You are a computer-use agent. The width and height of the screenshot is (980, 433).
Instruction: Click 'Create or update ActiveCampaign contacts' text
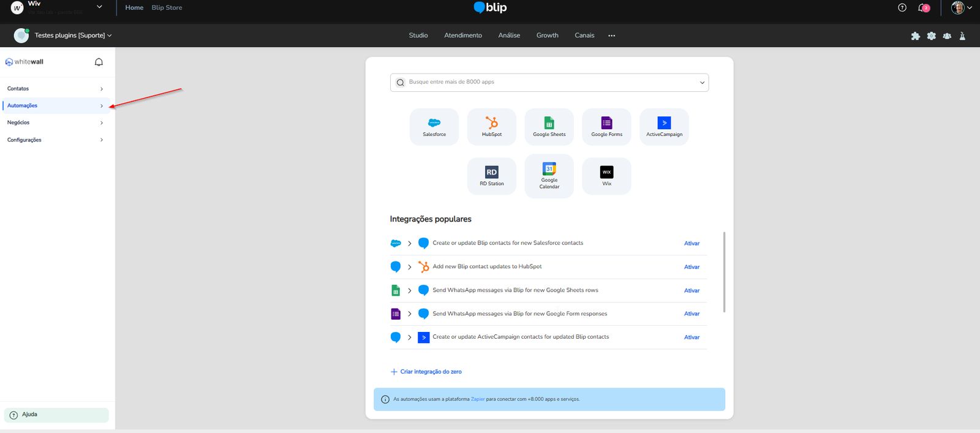tap(521, 337)
